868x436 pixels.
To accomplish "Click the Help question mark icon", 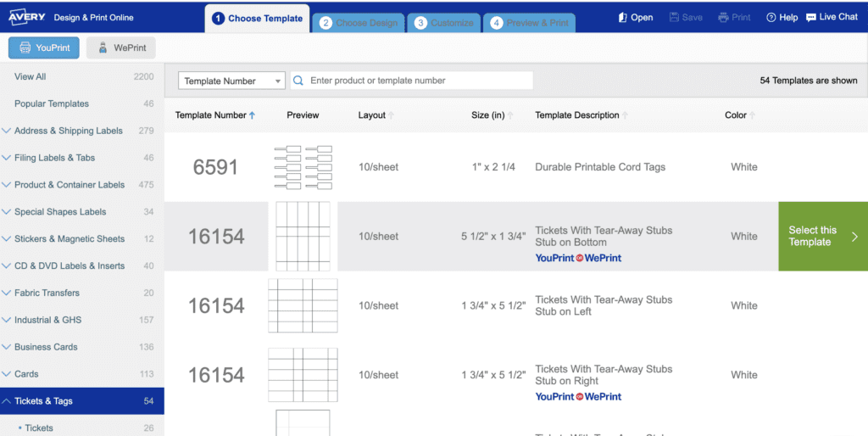I will 771,17.
